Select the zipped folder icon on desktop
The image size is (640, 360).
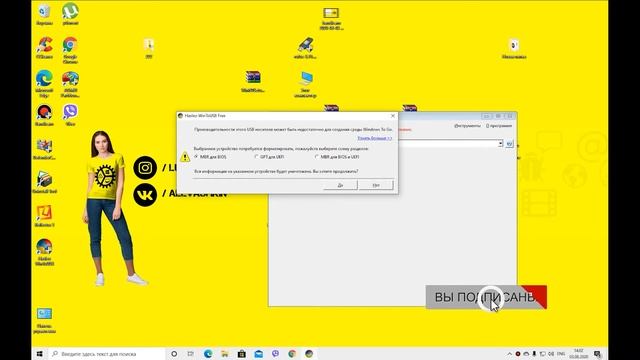click(149, 48)
